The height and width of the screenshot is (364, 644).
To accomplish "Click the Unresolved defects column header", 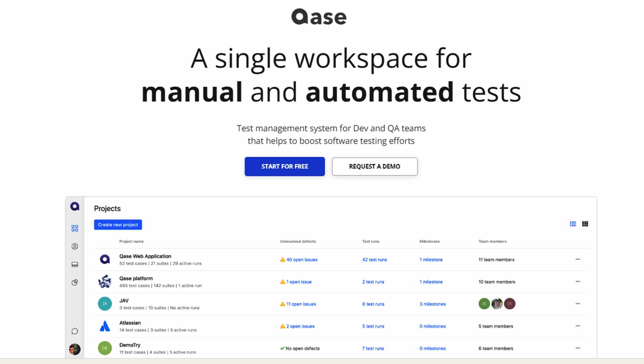I will coord(298,241).
